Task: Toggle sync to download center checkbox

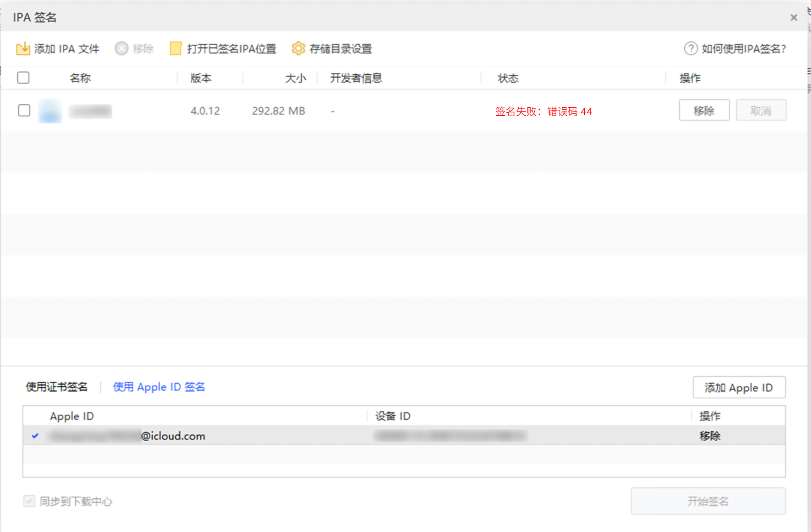Action: 29,501
